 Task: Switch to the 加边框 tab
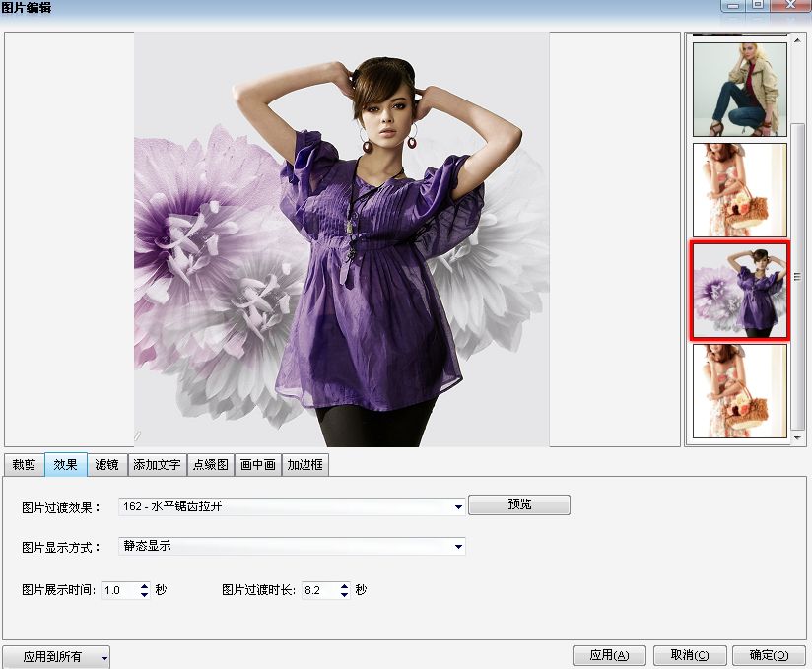tap(304, 464)
